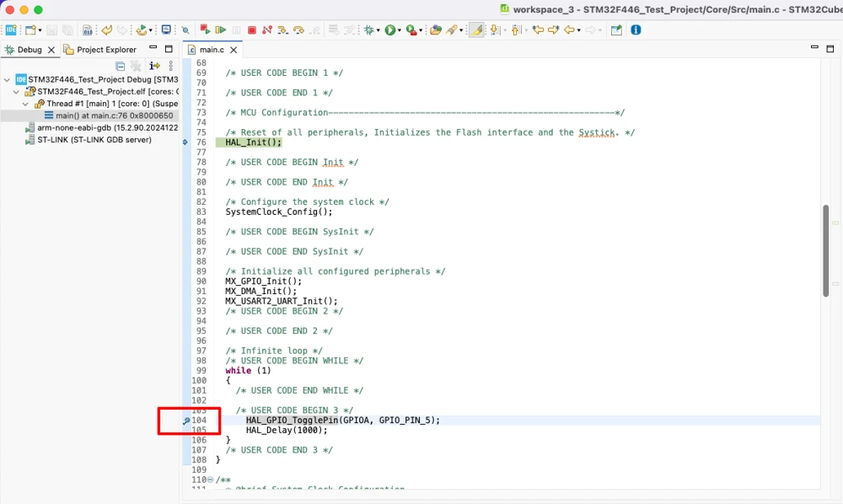Minimize the Debug view panel

pos(153,48)
